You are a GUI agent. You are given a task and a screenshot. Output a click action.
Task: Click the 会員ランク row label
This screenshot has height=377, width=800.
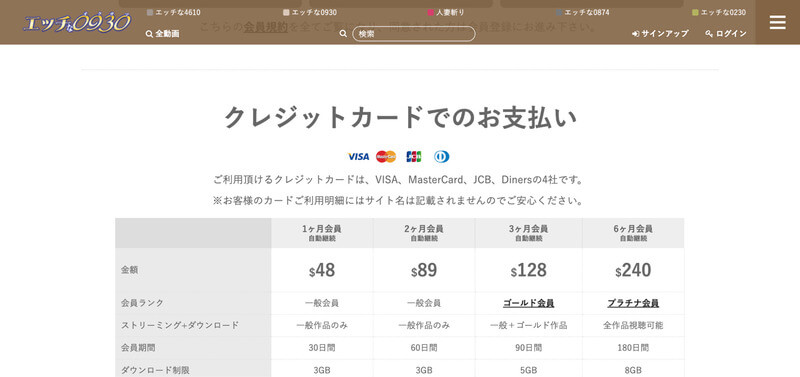[x=142, y=303]
